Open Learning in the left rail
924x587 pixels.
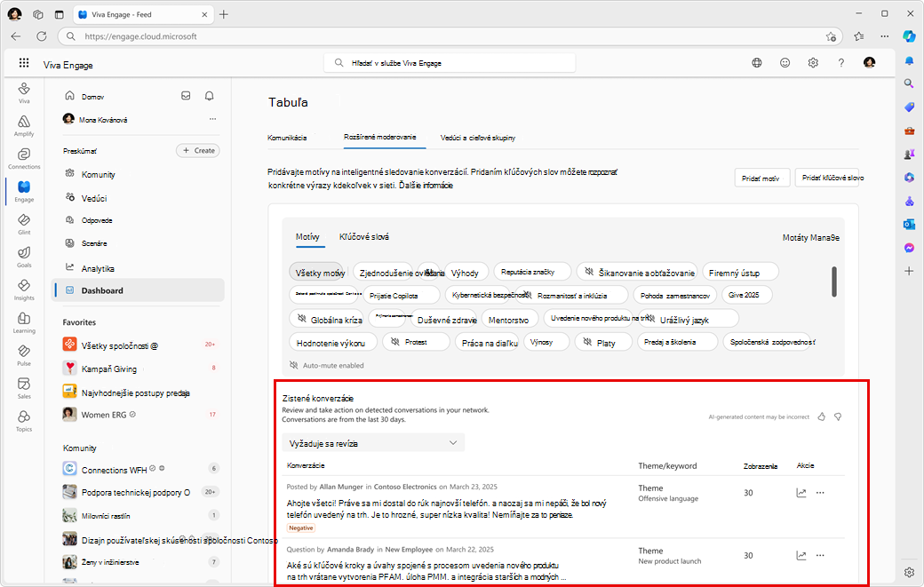coord(24,322)
